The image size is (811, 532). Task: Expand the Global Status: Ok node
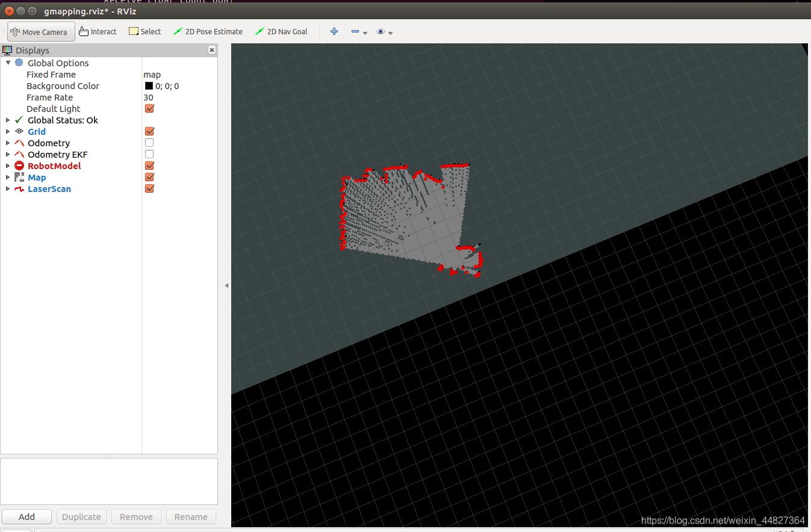[x=8, y=120]
